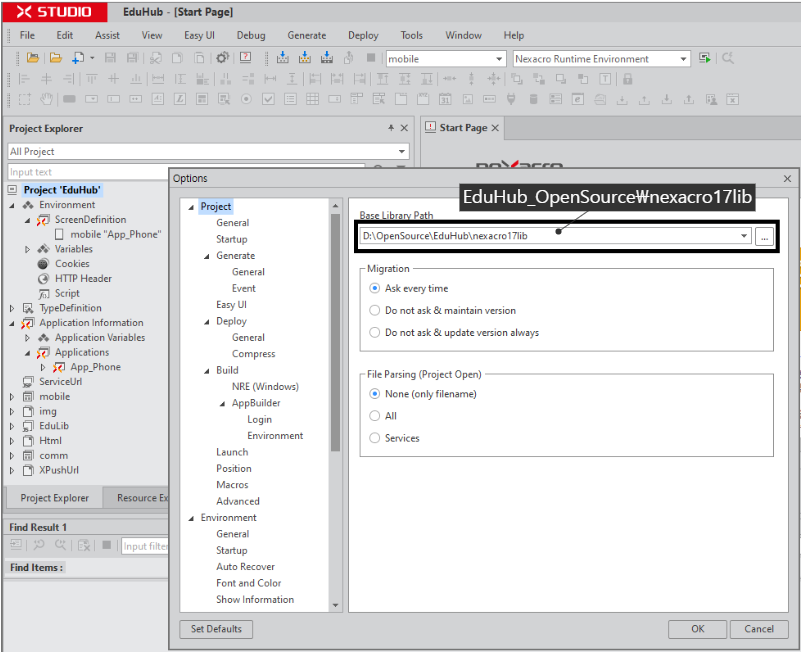Click the magnifier icon beside Launch
Image resolution: width=802 pixels, height=653 pixels.
tap(727, 58)
